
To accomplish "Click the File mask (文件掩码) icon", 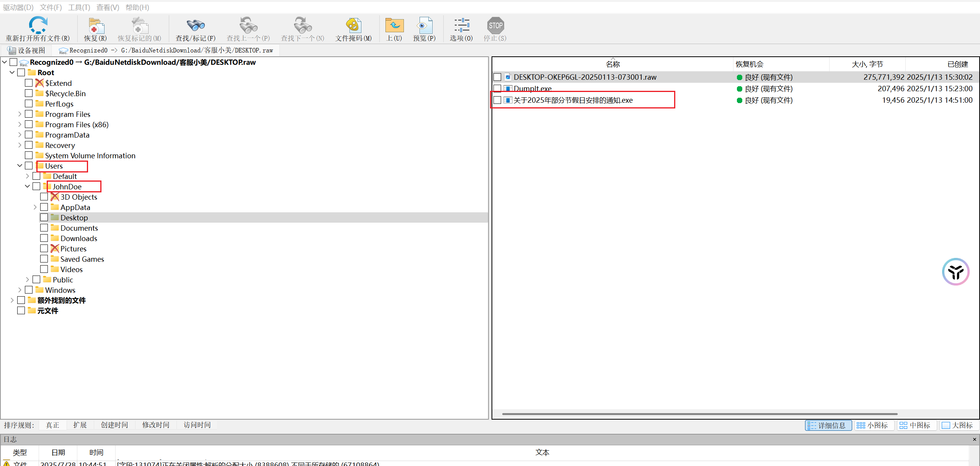I will (353, 25).
